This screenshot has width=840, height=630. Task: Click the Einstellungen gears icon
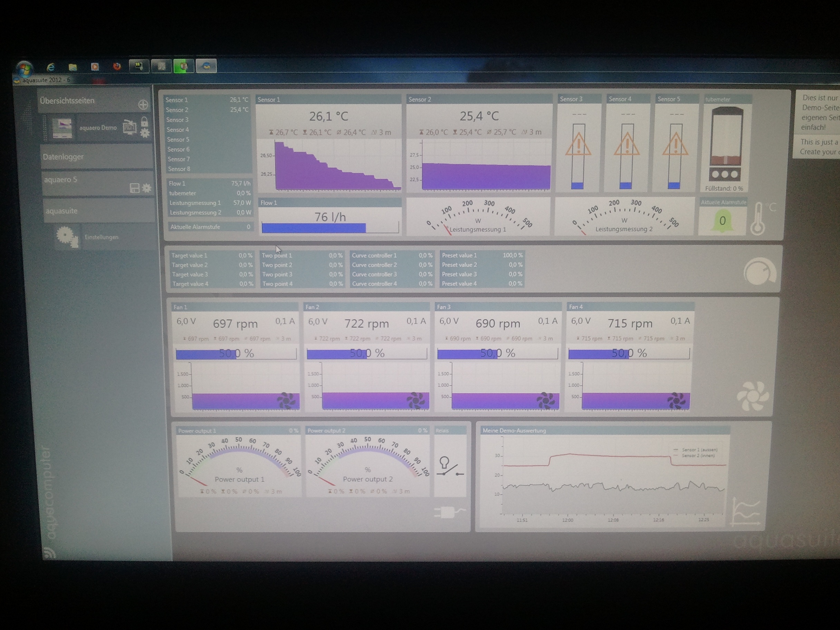point(67,237)
